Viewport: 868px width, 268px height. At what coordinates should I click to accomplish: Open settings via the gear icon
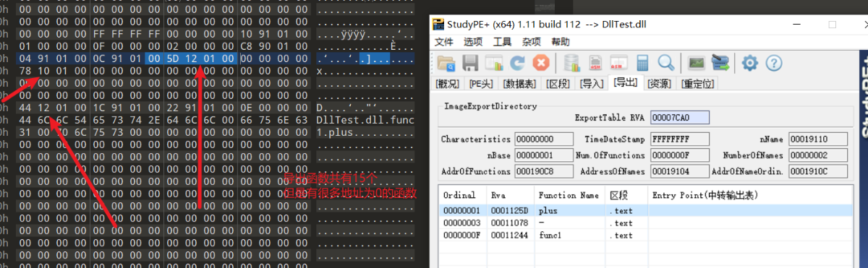click(750, 63)
